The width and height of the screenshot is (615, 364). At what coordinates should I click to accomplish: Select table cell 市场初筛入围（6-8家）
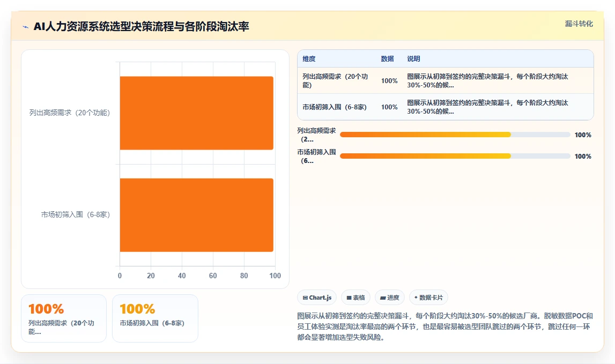[x=335, y=107]
